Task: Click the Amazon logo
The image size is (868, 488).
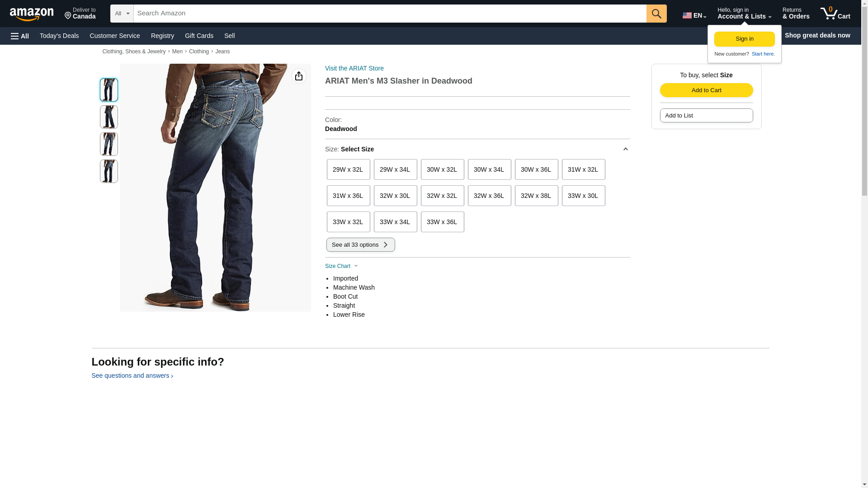Action: click(x=32, y=14)
